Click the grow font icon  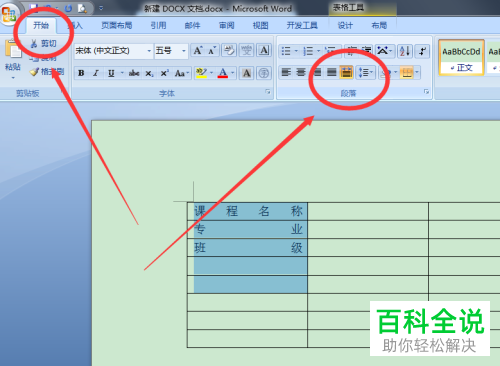[198, 51]
